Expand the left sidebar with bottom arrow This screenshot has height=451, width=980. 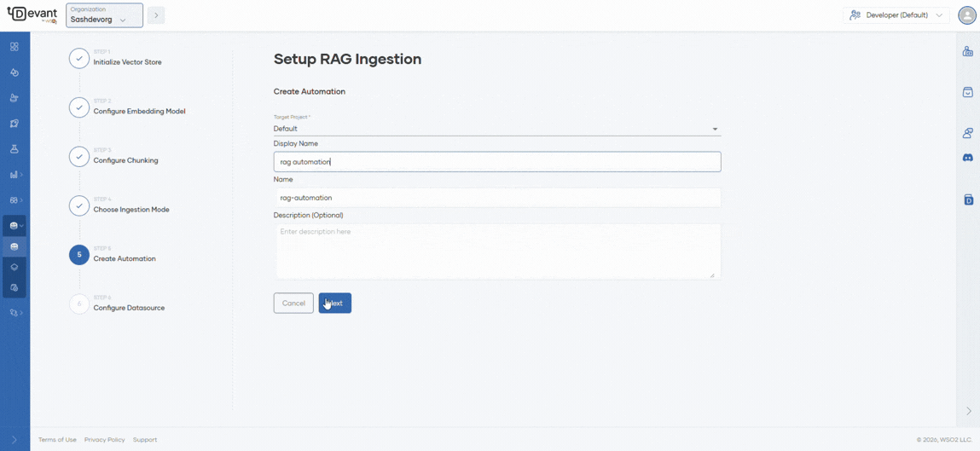14,440
